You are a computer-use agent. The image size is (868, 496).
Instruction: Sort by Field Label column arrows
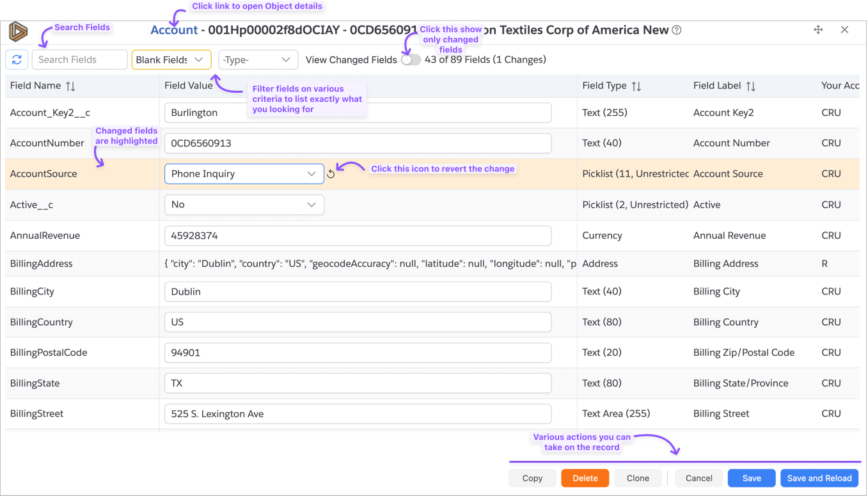tap(751, 86)
